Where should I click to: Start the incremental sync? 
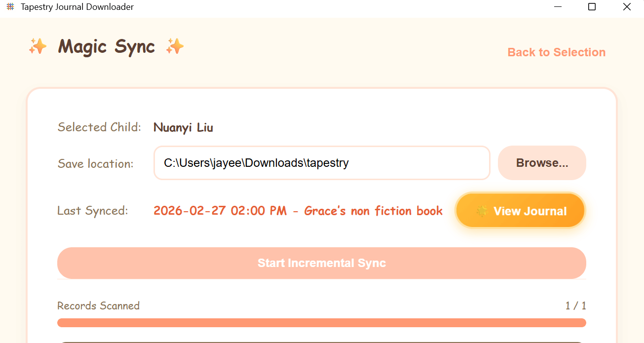tap(321, 263)
